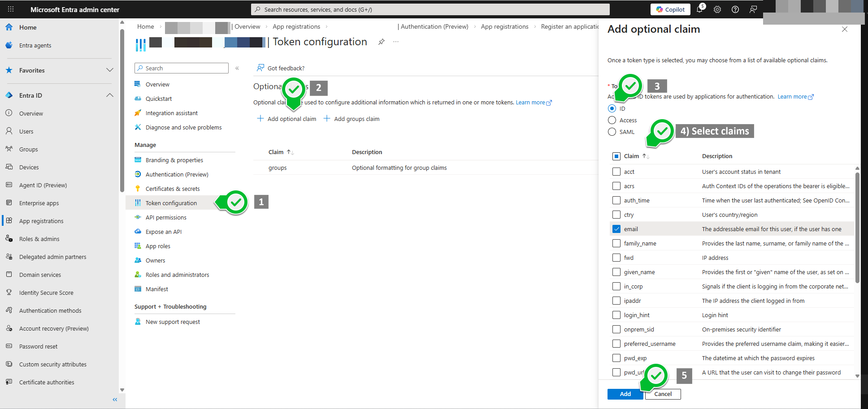Select the Access token type radio

point(612,120)
